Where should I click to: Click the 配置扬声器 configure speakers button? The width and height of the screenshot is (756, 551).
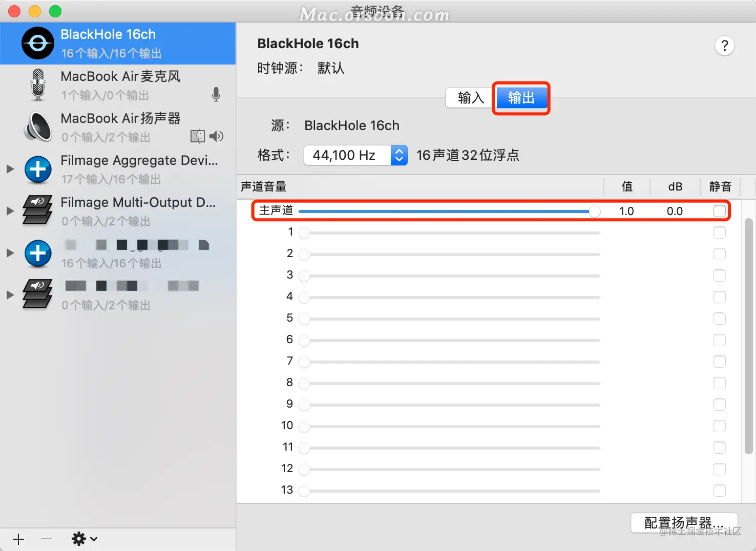[x=684, y=523]
